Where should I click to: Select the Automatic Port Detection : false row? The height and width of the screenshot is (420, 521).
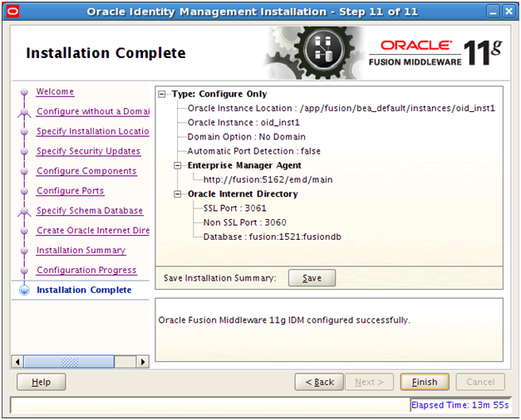pyautogui.click(x=254, y=151)
